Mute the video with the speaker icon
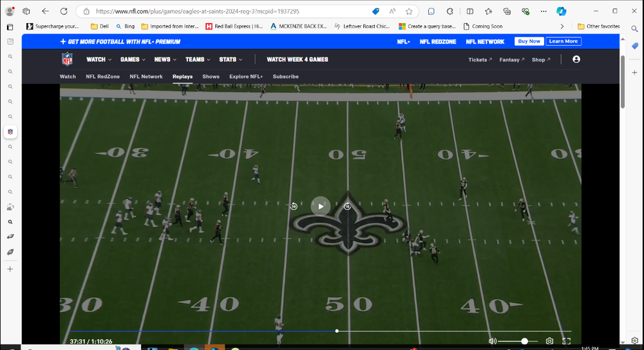This screenshot has width=644, height=350. tap(493, 341)
